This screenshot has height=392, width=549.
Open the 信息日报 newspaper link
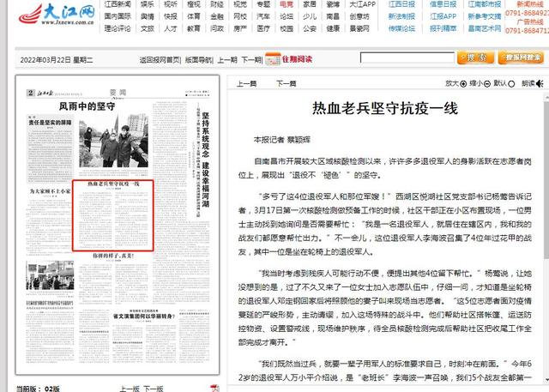[443, 4]
